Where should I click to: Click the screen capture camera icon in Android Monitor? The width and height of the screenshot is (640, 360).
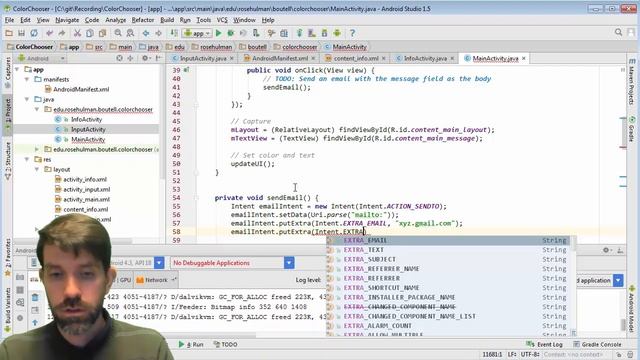pos(20,278)
